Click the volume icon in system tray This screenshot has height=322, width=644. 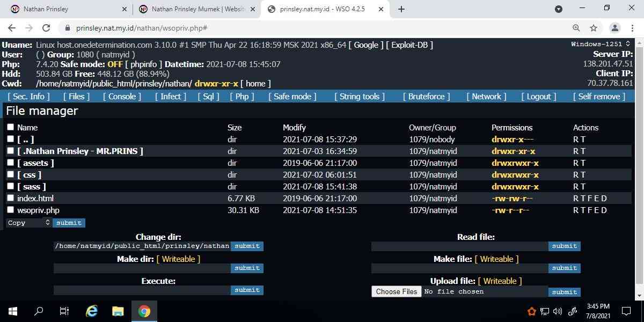(x=557, y=311)
